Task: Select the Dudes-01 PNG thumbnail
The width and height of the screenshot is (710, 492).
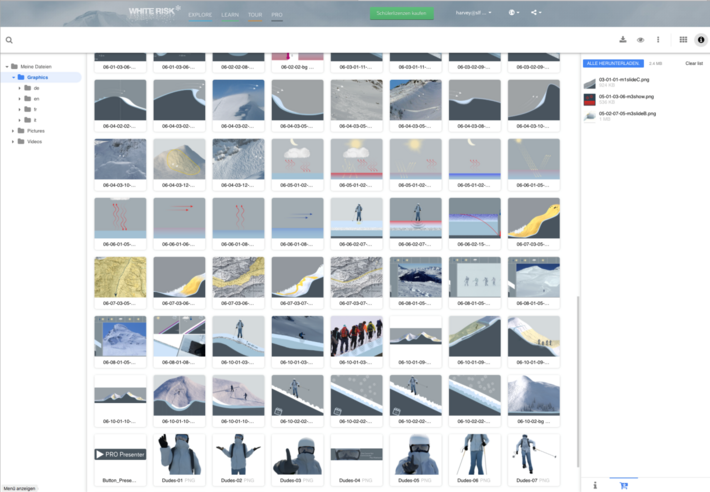Action: [177, 457]
